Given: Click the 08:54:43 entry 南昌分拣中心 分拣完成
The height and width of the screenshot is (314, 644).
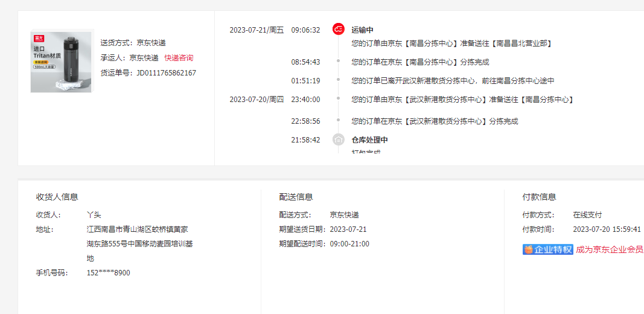Looking at the screenshot, I should pos(420,62).
